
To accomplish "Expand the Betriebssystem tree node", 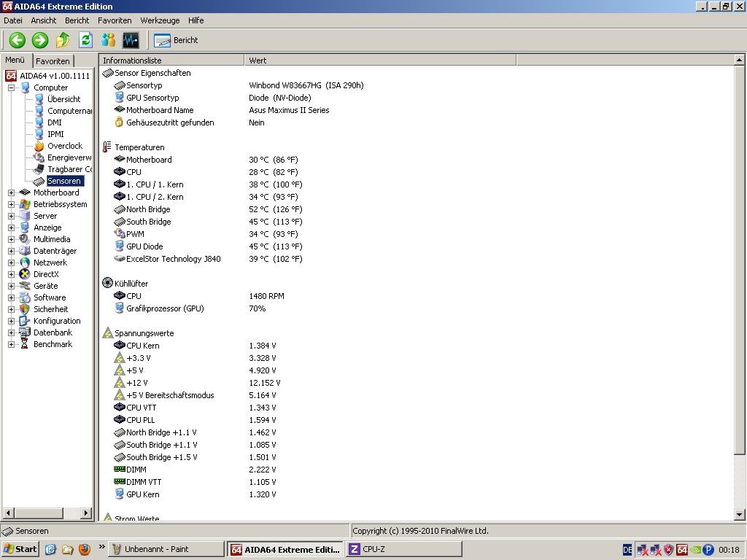I will 11,204.
